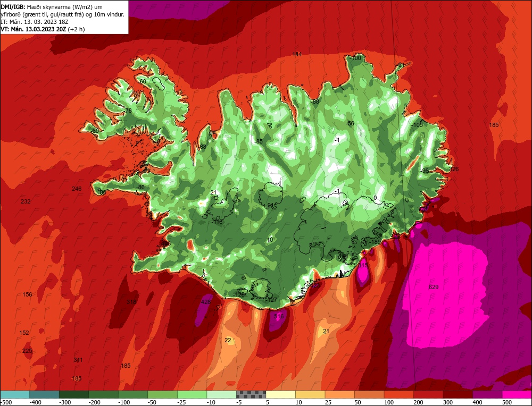
Task: Click the 152 value near the left edge
Action: pos(24,333)
